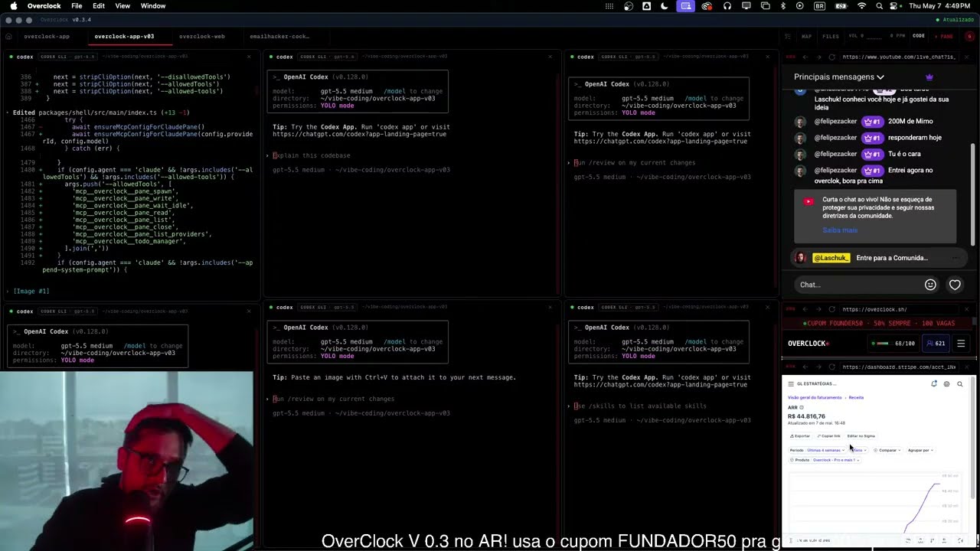Click the Stripe dashboard URL field

(x=899, y=367)
